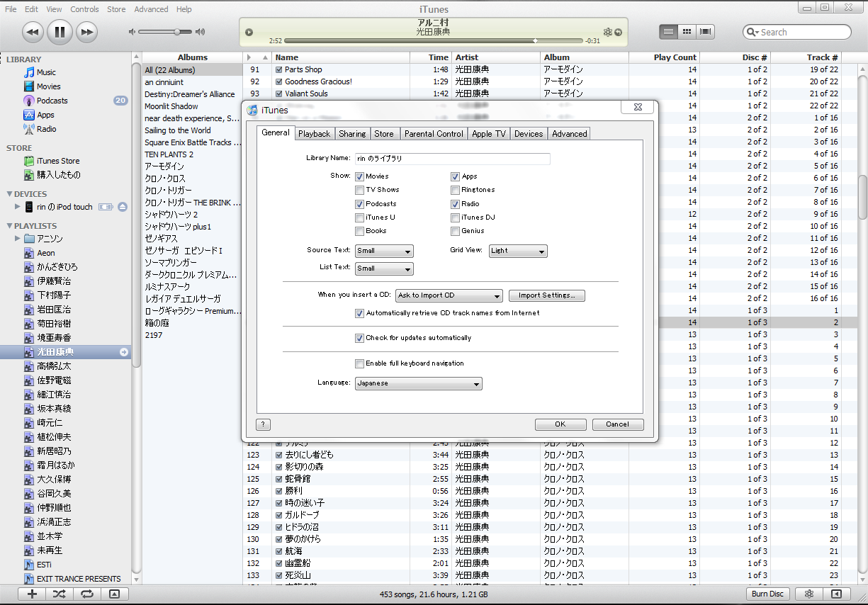The width and height of the screenshot is (868, 605).
Task: Switch to the Sharing tab
Action: pyautogui.click(x=352, y=134)
